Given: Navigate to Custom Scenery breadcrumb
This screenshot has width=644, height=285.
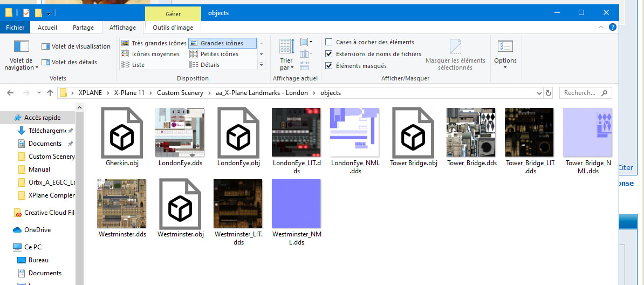Looking at the screenshot, I should click(x=180, y=93).
